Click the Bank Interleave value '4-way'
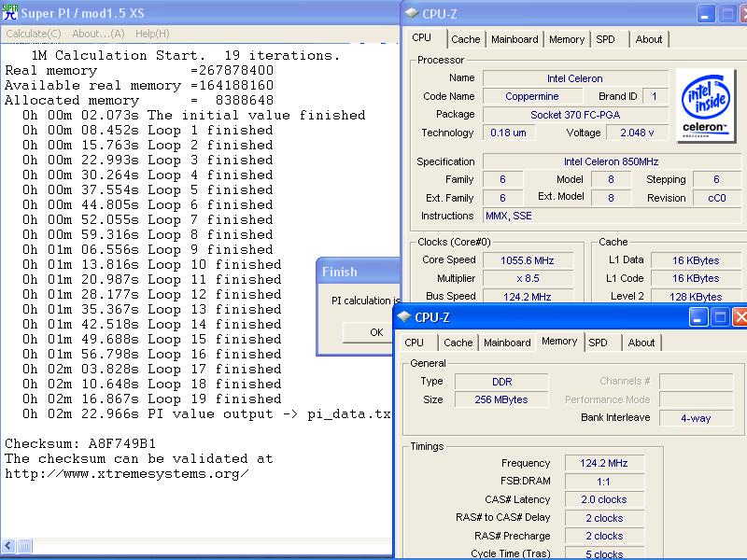This screenshot has width=747, height=560. point(696,418)
